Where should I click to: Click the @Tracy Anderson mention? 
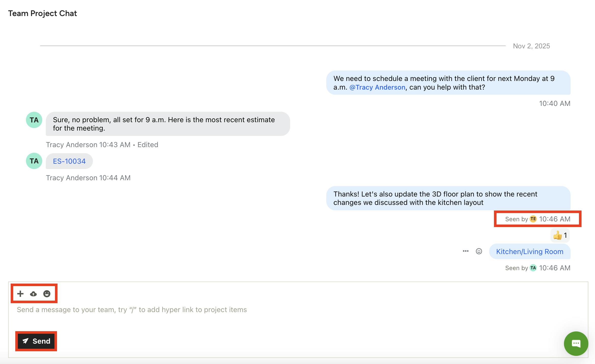tap(377, 87)
